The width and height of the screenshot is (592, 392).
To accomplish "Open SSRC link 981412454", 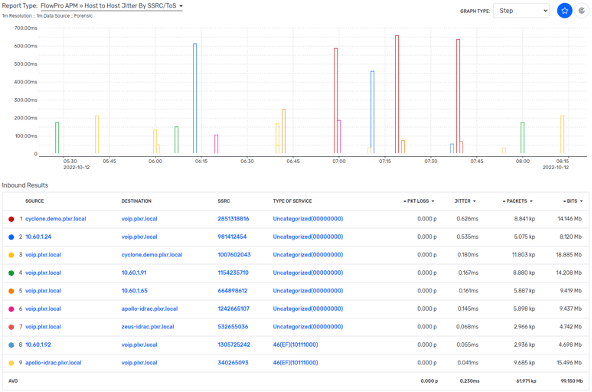I will [x=232, y=237].
